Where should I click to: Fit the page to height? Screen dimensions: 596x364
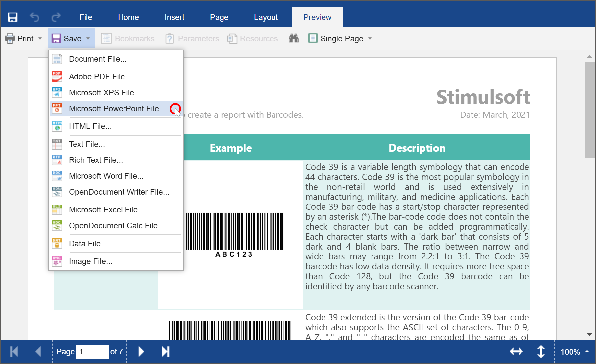[541, 352]
